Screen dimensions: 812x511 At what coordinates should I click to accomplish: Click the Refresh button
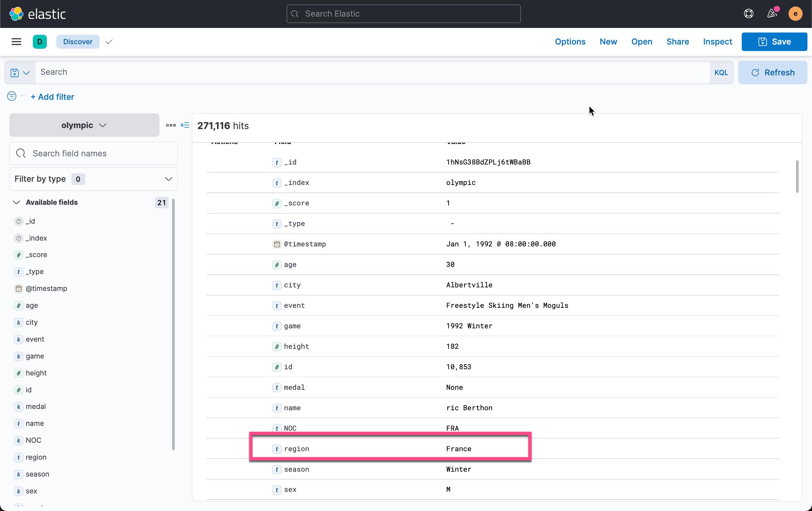[x=772, y=72]
